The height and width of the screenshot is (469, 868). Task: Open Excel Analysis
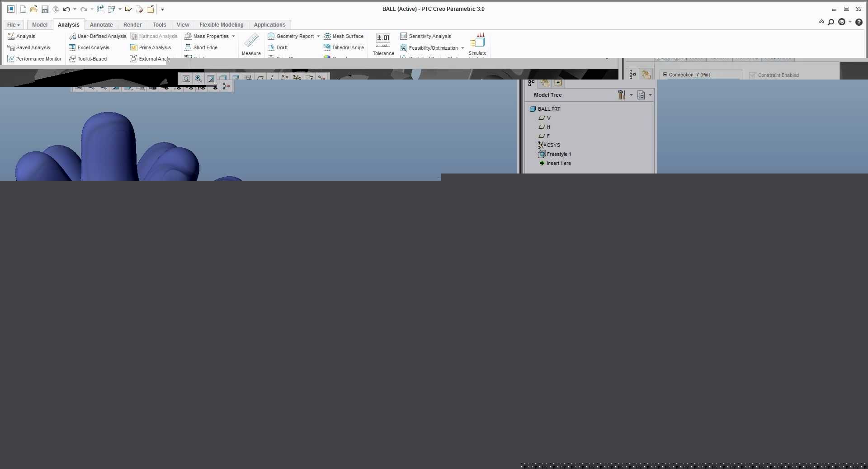[x=89, y=47]
